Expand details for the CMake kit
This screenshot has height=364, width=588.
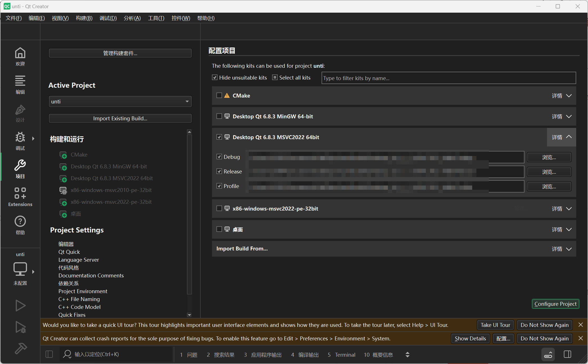coord(562,96)
